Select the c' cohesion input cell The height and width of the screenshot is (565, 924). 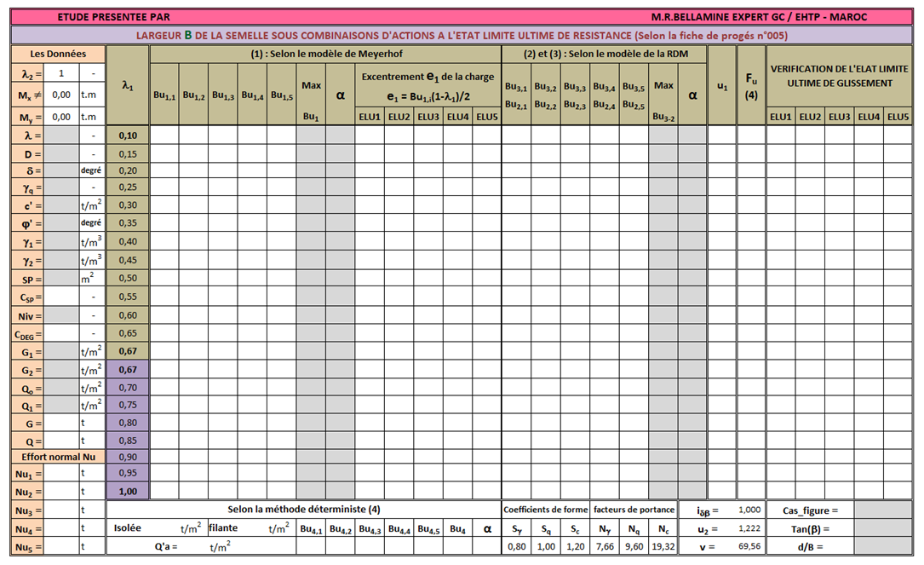click(61, 205)
